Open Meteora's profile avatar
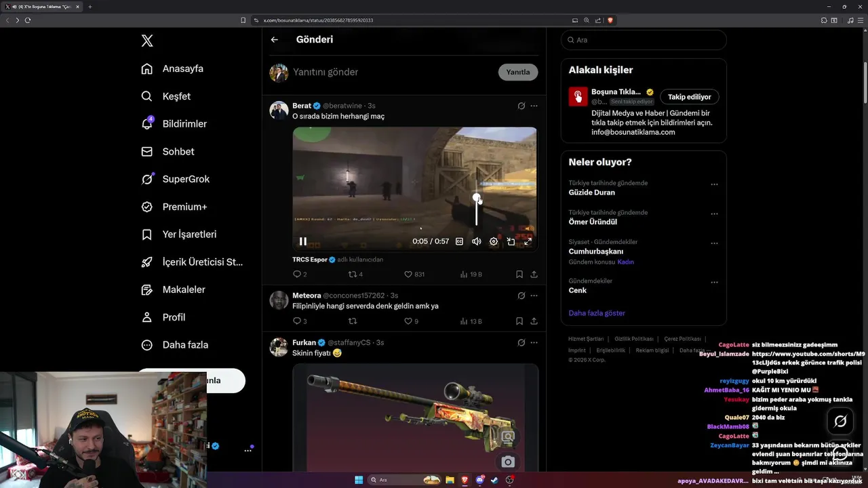The height and width of the screenshot is (488, 868). tap(279, 300)
